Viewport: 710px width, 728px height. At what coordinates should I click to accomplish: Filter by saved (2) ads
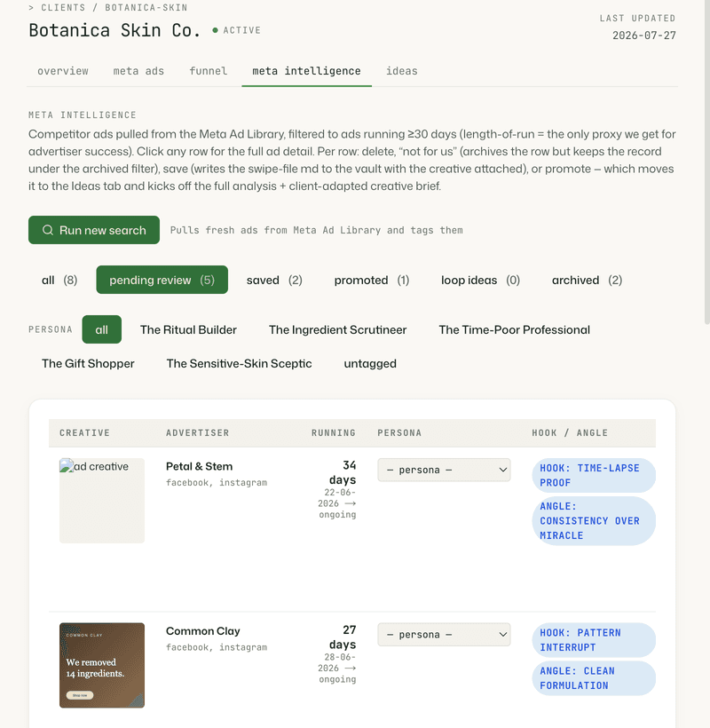pyautogui.click(x=274, y=280)
